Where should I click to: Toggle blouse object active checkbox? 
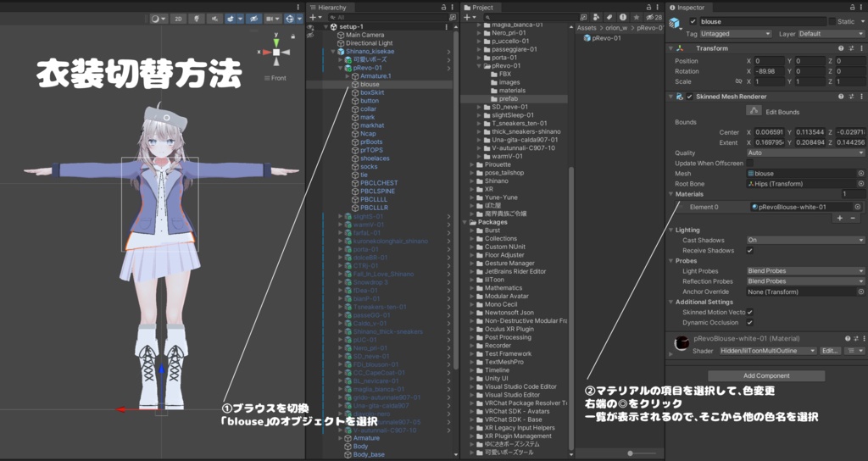(693, 21)
